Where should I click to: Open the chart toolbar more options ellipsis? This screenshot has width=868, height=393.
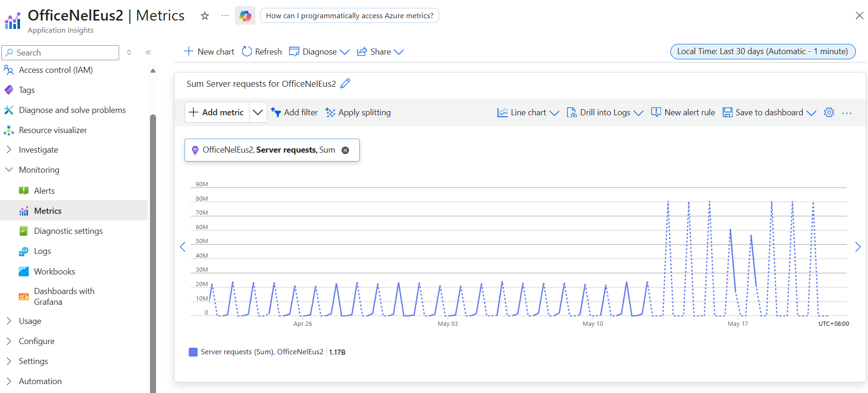pos(847,113)
